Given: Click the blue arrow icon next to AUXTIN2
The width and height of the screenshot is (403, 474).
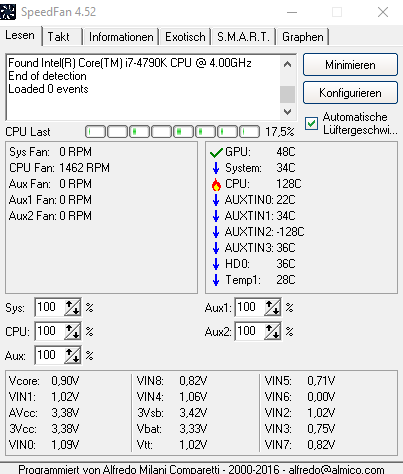Looking at the screenshot, I should [x=216, y=232].
